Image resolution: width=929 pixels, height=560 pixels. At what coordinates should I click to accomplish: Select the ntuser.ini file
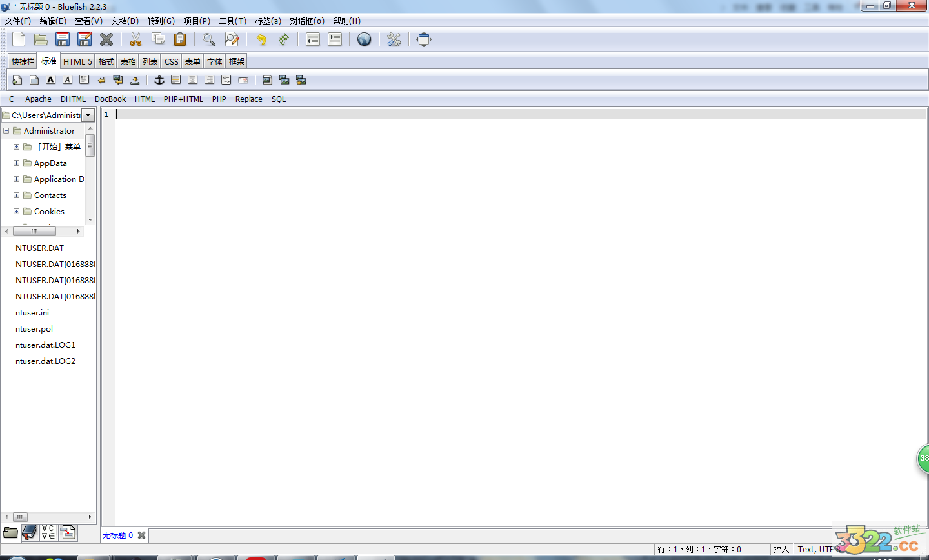(32, 313)
